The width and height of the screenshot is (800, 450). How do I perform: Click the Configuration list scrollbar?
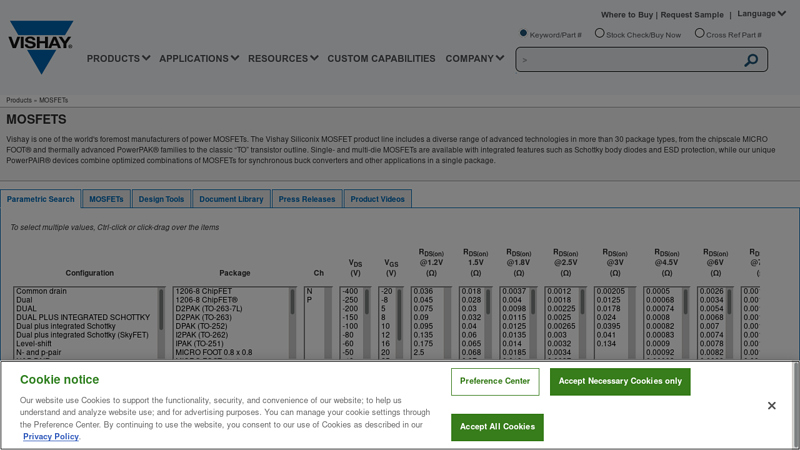coord(161,323)
